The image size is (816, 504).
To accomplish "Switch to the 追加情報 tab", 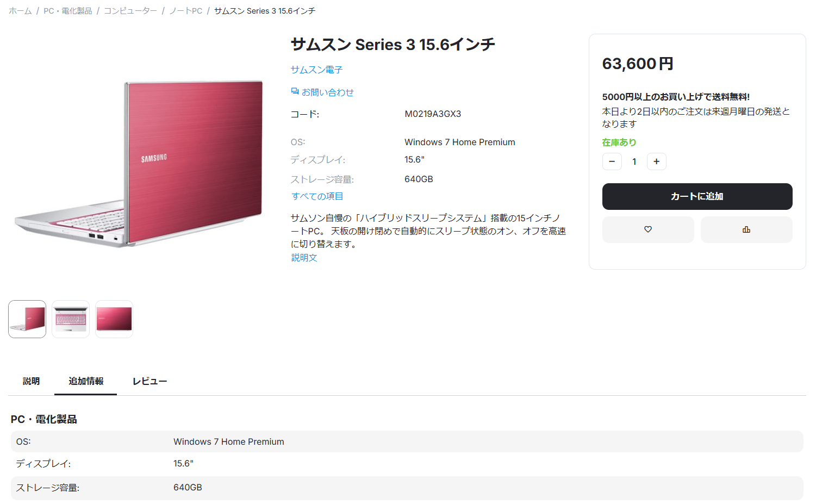I will tap(86, 381).
